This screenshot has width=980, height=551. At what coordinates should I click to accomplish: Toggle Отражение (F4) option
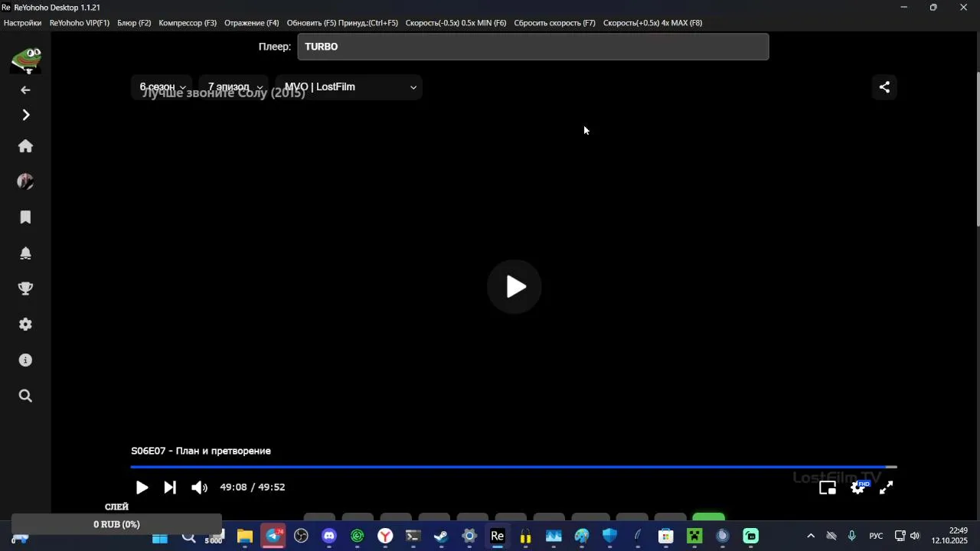[252, 23]
